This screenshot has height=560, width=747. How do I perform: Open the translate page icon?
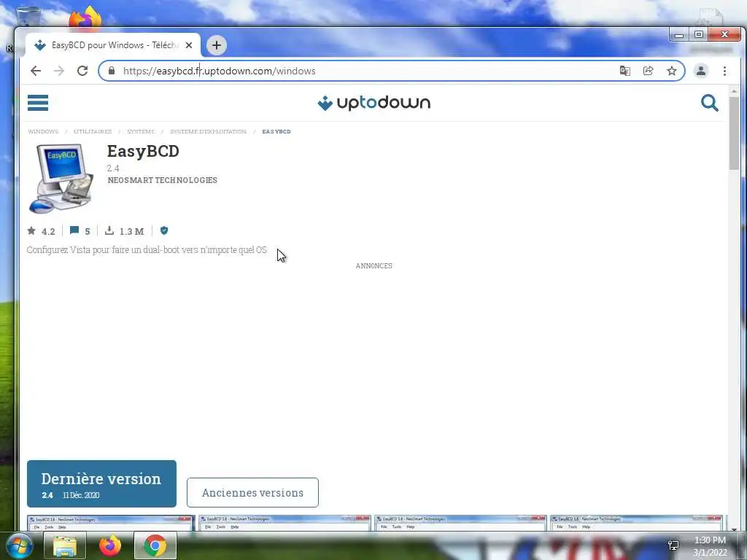[x=624, y=71]
